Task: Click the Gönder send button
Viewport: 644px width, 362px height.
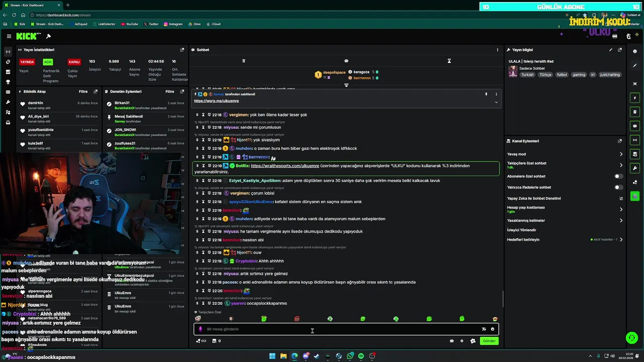Action: point(489,341)
